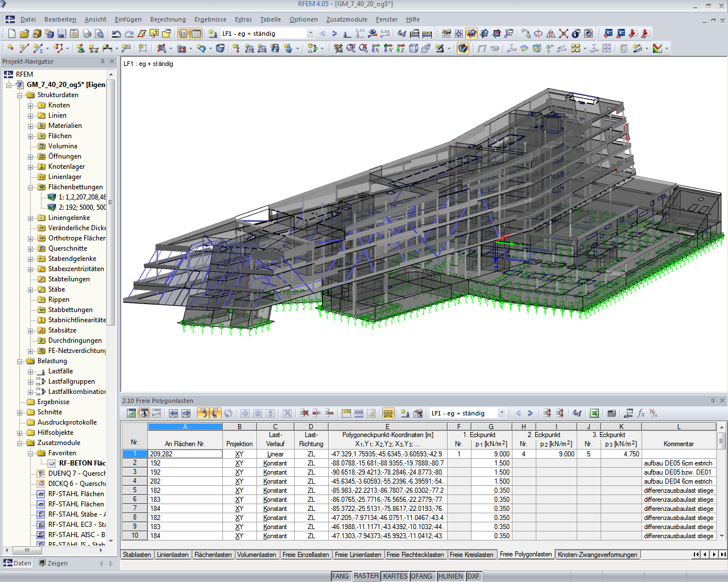Toggle RASTER in the status bar
Image resolution: width=728 pixels, height=582 pixels.
(366, 576)
